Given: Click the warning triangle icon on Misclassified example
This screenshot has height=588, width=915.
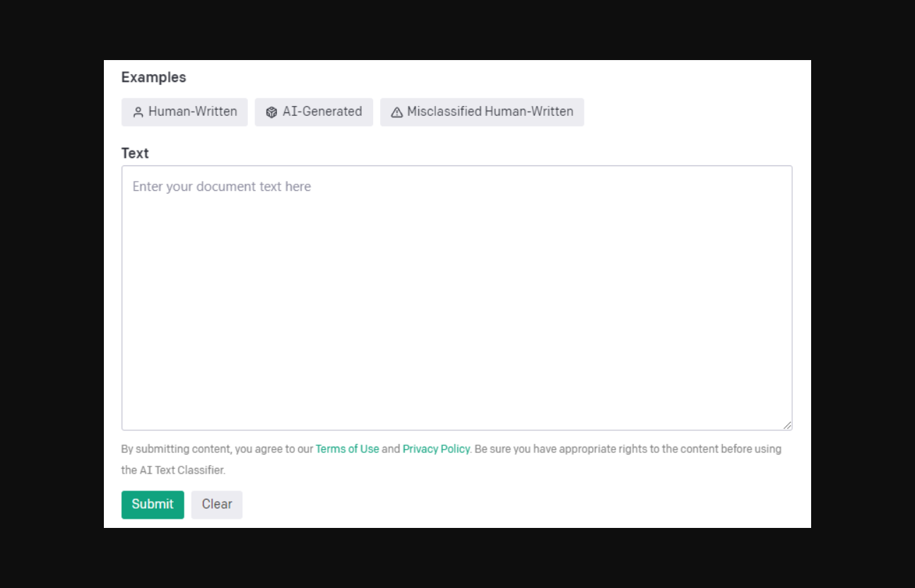Looking at the screenshot, I should click(396, 112).
